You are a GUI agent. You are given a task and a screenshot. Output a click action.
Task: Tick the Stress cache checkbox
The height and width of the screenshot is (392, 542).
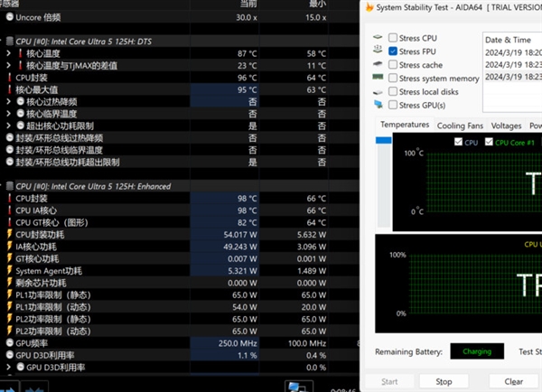click(393, 65)
